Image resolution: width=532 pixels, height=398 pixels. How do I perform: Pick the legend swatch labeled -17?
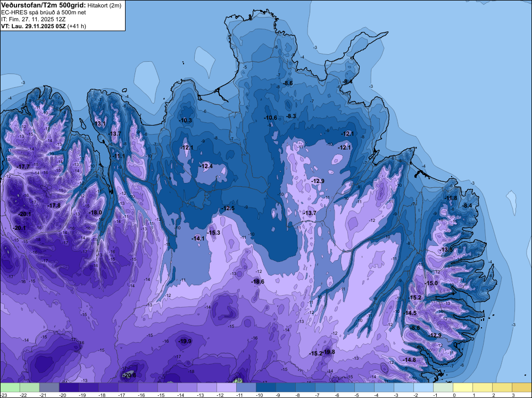[128, 387]
